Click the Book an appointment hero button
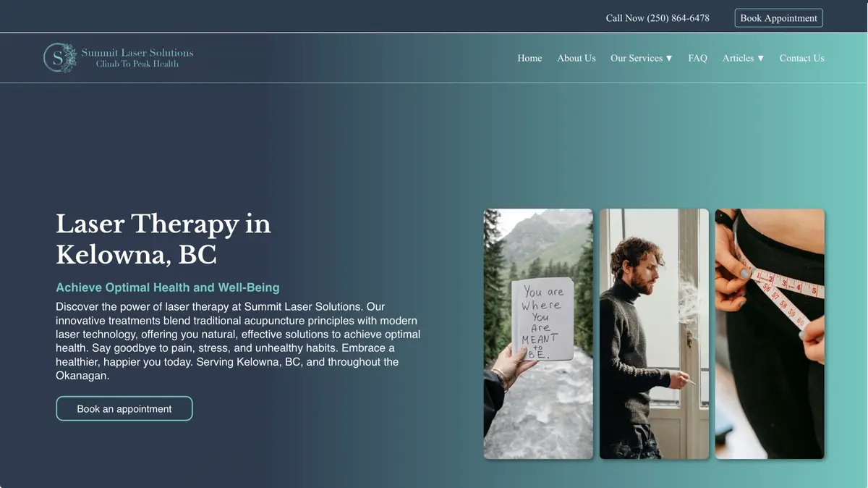The width and height of the screenshot is (868, 488). (124, 408)
